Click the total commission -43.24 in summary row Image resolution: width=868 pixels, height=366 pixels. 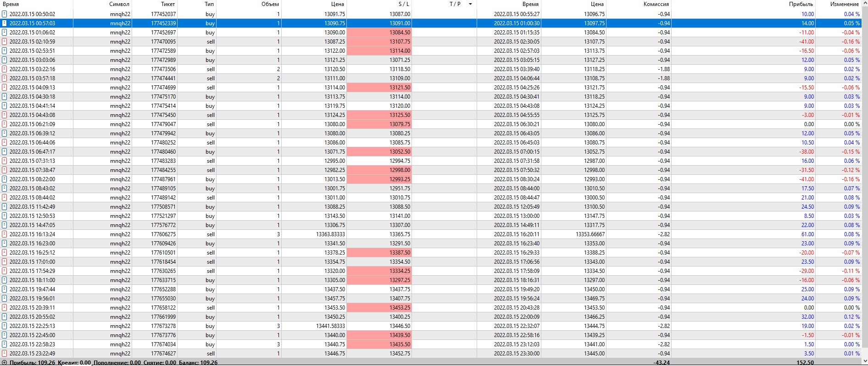coord(661,363)
